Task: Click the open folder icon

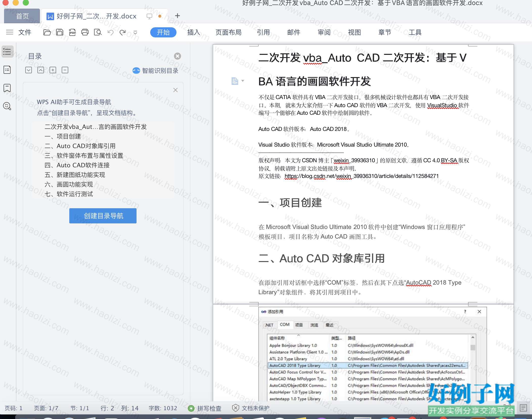Action: click(x=47, y=32)
